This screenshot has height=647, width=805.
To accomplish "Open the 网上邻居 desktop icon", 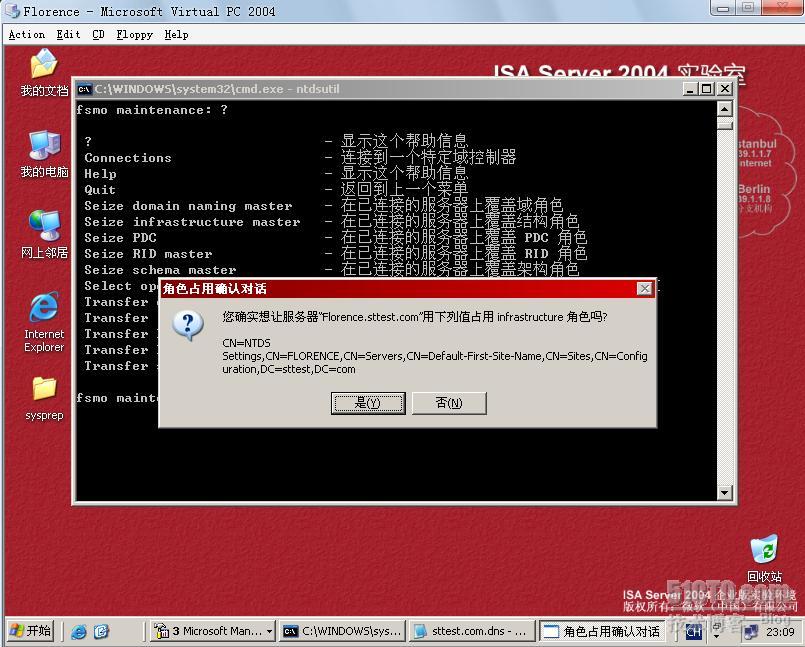I will (44, 234).
